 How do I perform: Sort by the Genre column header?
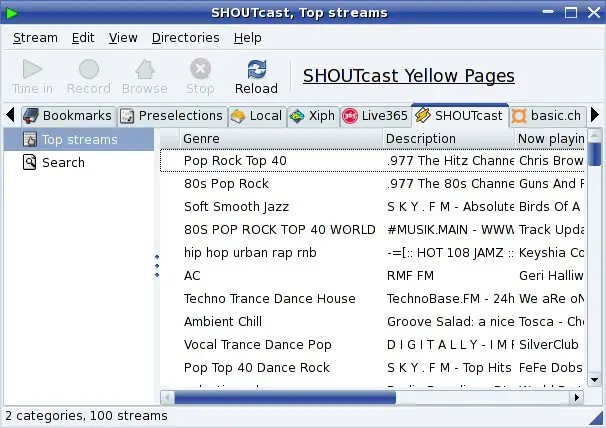281,138
